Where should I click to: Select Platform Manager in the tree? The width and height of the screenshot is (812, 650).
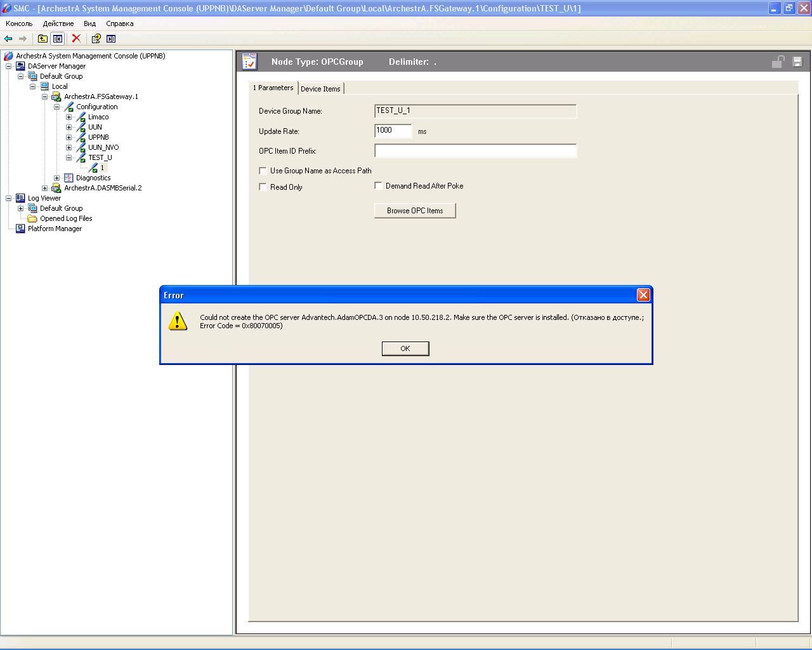point(55,229)
